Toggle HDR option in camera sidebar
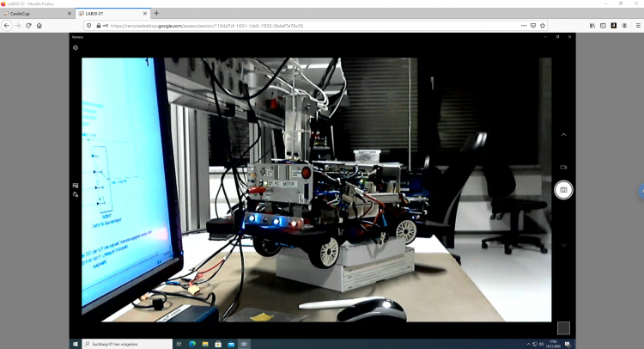This screenshot has height=349, width=644. click(76, 185)
